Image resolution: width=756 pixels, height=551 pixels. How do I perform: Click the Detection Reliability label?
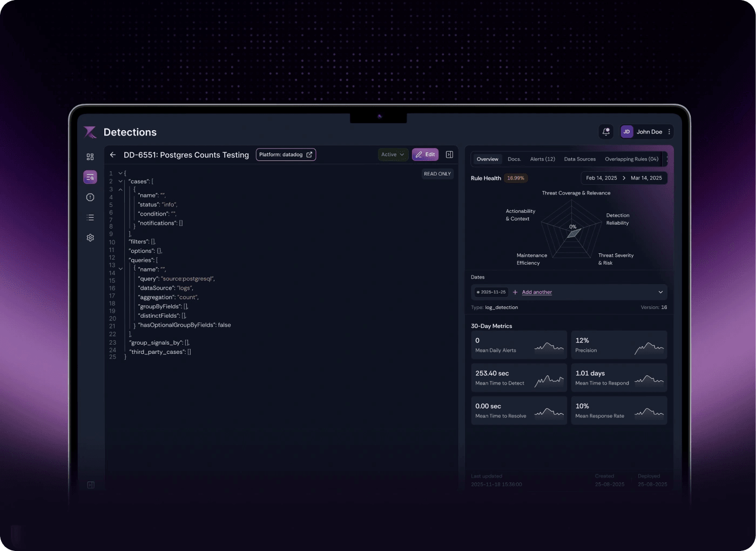point(618,219)
